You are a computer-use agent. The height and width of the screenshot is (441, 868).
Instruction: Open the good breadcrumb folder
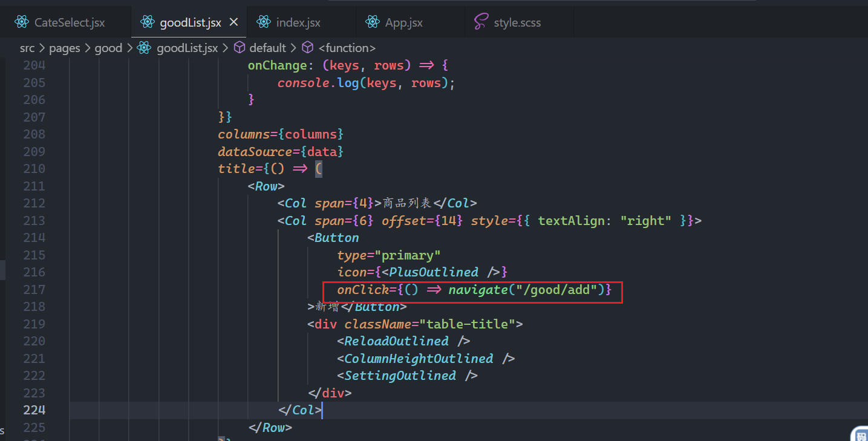tap(108, 48)
